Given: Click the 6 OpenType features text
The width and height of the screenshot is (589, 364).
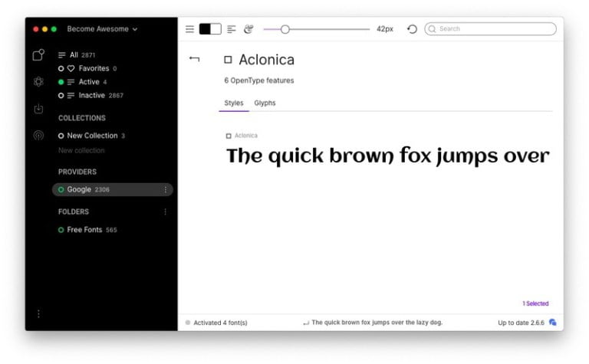Looking at the screenshot, I should pyautogui.click(x=259, y=80).
